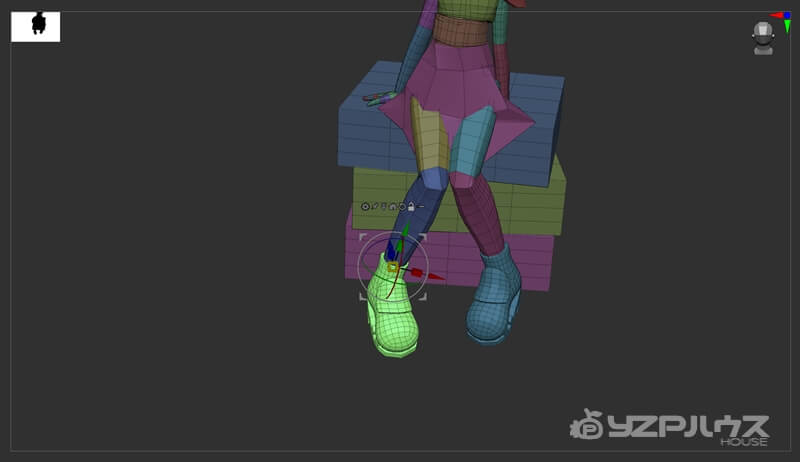Click the reset mesh orientation icon

coord(402,207)
